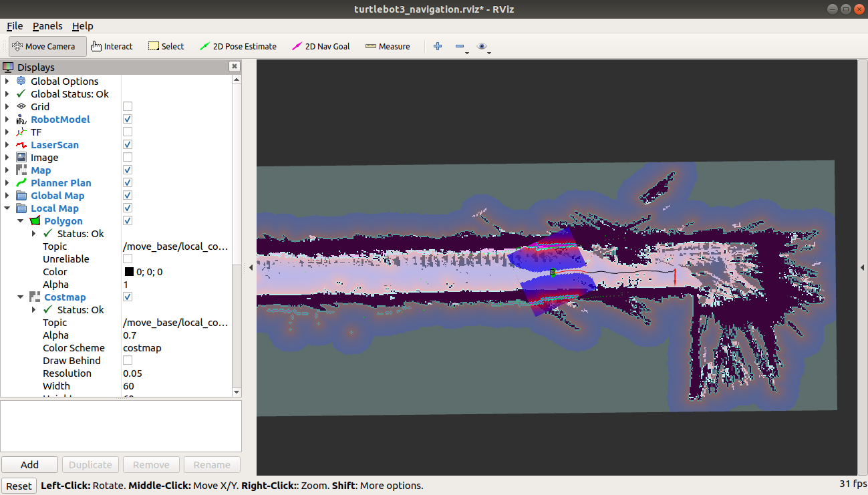The image size is (868, 495).
Task: Click the LaserScan red wave icon
Action: tap(21, 144)
